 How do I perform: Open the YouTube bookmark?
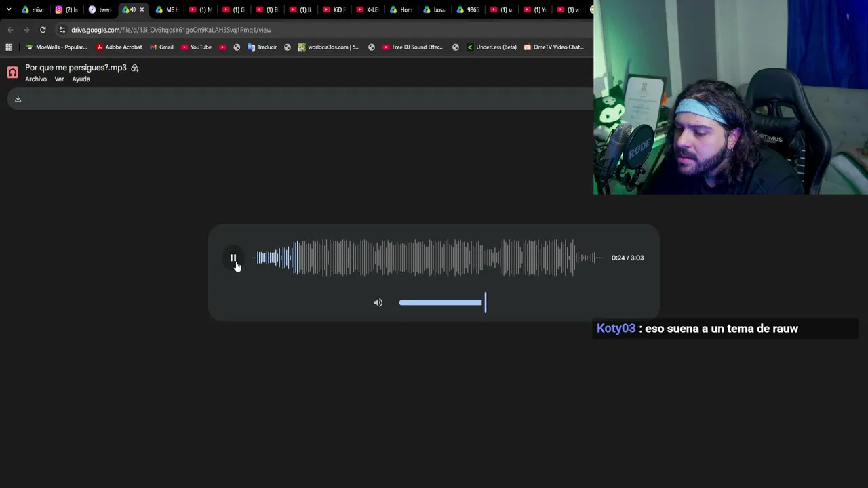click(x=197, y=47)
